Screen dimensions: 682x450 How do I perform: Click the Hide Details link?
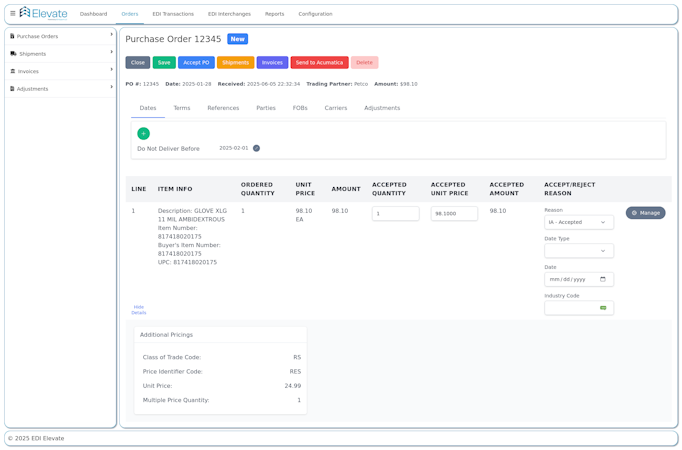pos(138,310)
